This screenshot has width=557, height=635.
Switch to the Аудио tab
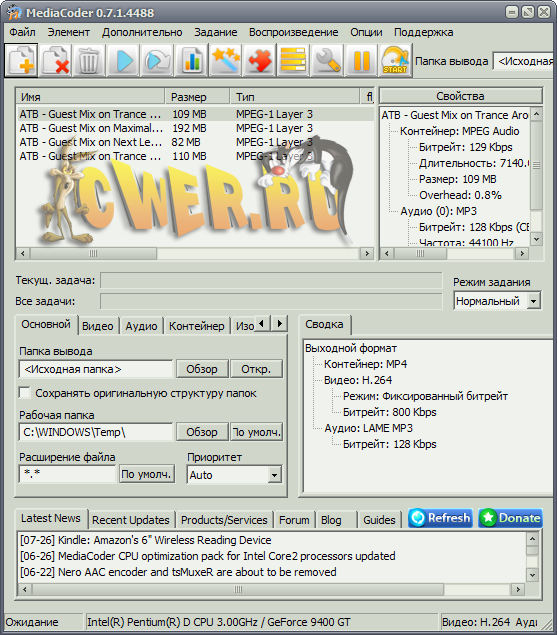(141, 326)
